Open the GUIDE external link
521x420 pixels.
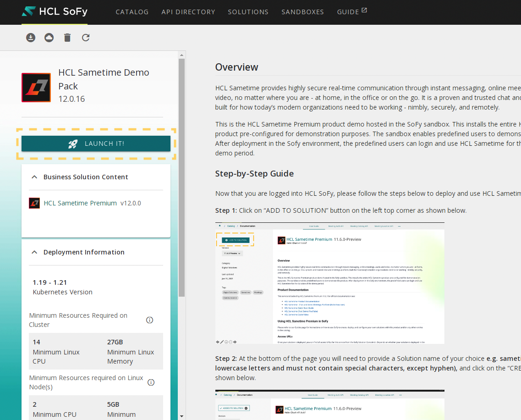(x=352, y=11)
